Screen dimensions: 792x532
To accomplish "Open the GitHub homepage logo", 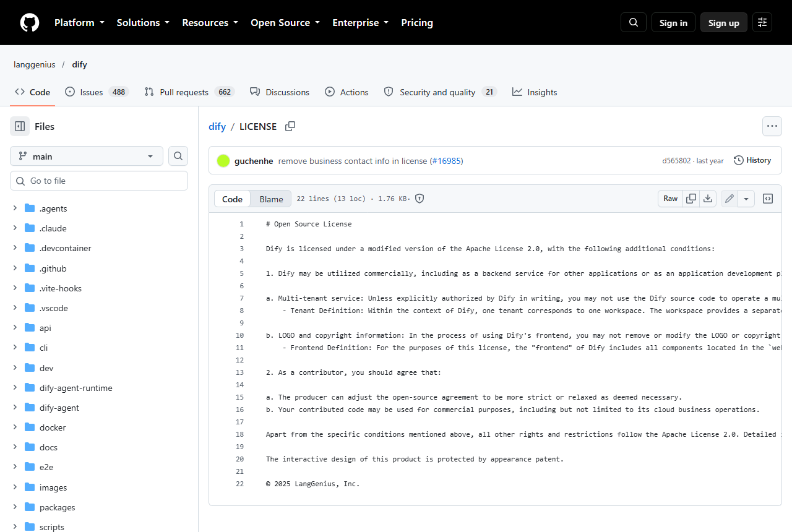I will (30, 23).
